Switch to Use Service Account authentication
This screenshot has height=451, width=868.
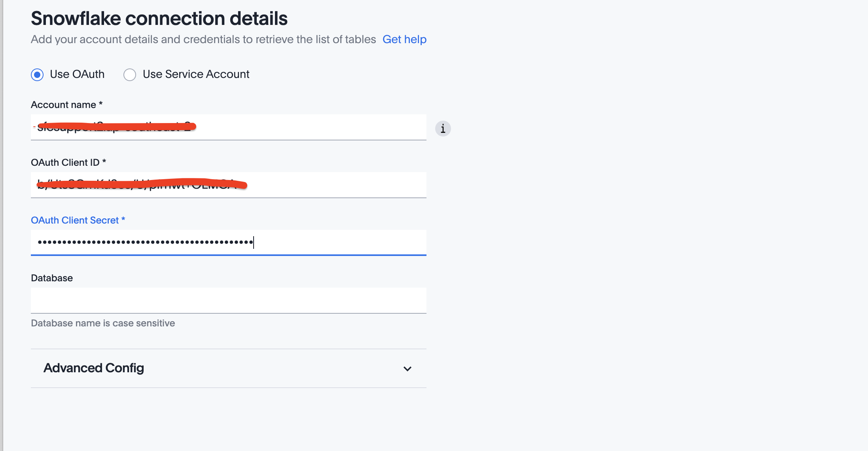(x=129, y=74)
